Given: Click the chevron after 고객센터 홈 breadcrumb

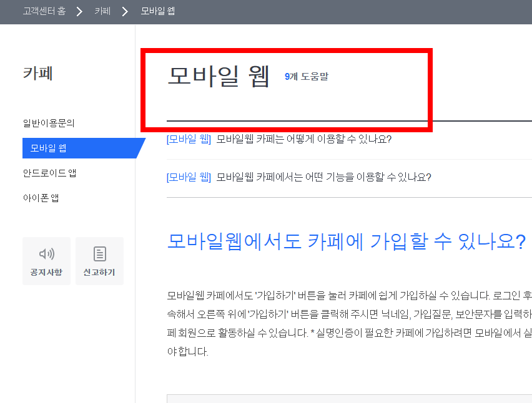Looking at the screenshot, I should click(x=79, y=11).
